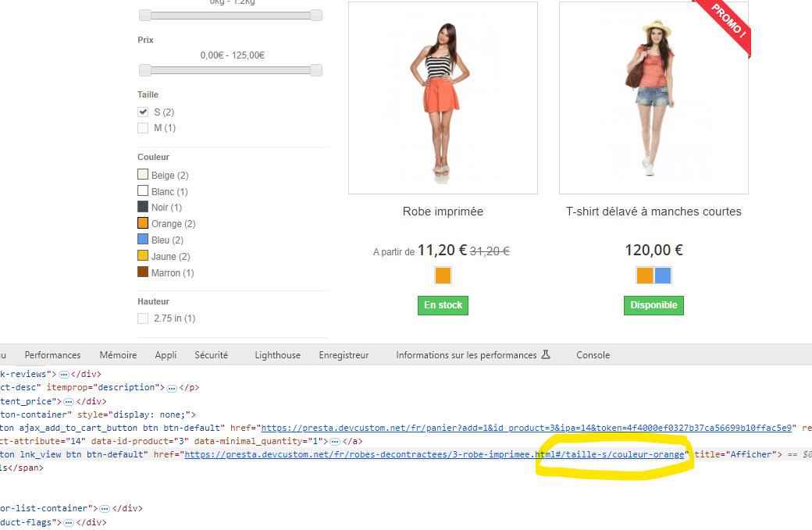
Task: Open the panier add-to-cart href link
Action: [526, 428]
